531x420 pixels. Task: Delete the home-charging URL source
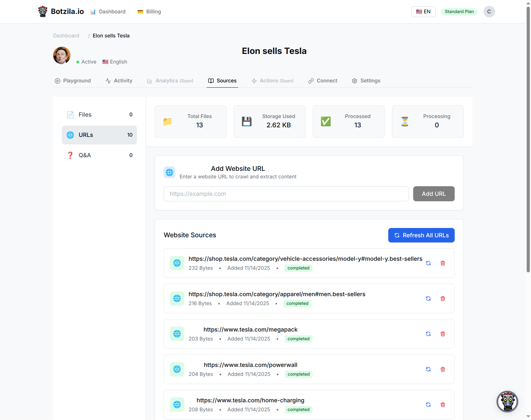tap(443, 405)
